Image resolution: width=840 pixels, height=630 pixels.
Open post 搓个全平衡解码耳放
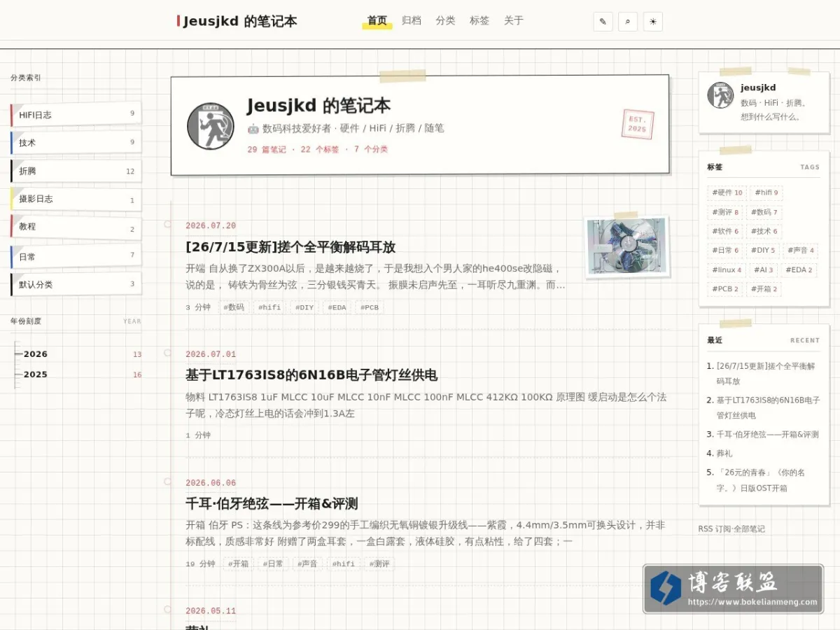pyautogui.click(x=290, y=247)
